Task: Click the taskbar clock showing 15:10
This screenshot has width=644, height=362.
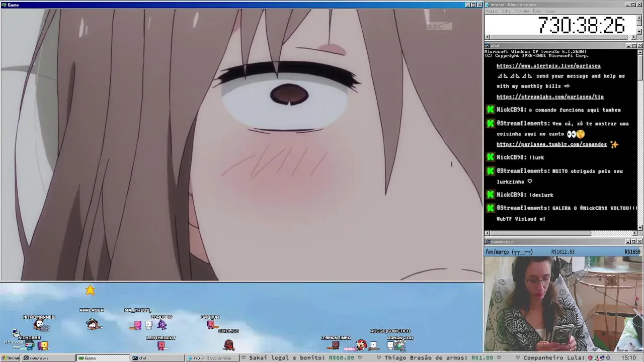Action: [628, 358]
